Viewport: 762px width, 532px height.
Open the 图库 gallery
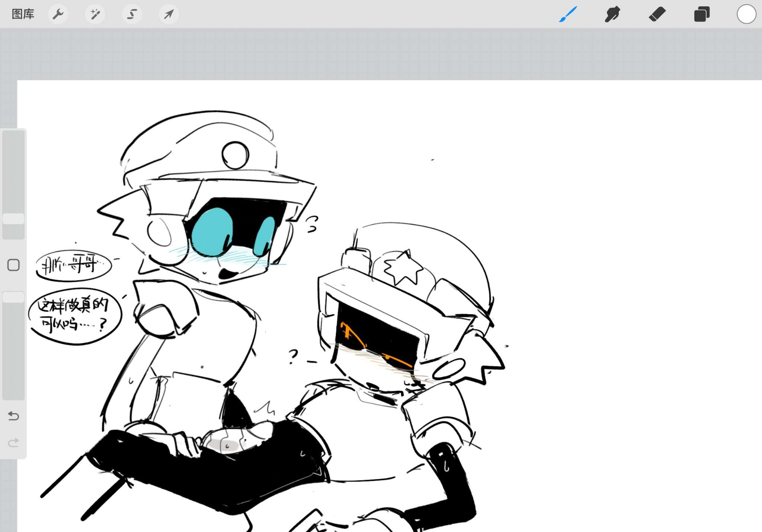[x=23, y=14]
